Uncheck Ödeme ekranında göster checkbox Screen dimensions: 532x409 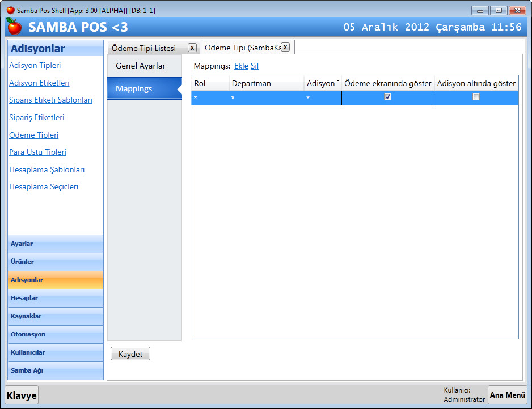point(387,97)
